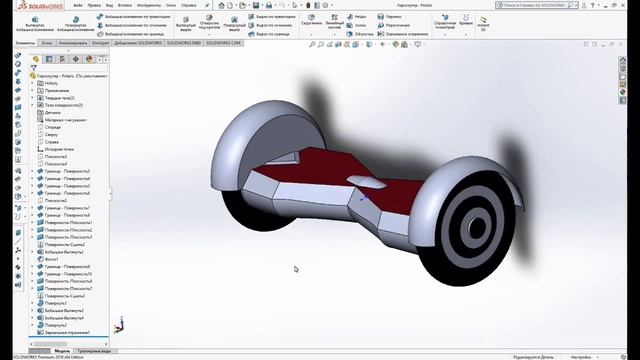Viewport: 640px width, 360px height.
Task: Choose Lofted Cut (Вырез по сечениям)
Action: pos(270,25)
